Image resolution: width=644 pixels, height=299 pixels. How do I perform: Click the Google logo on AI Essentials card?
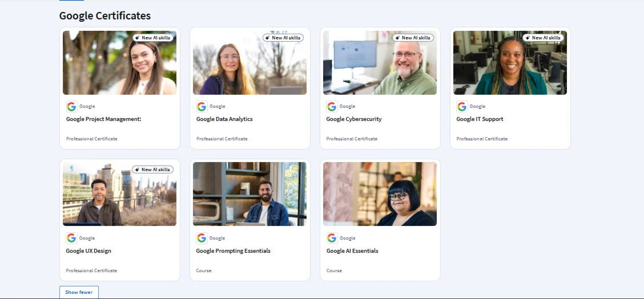tap(332, 238)
